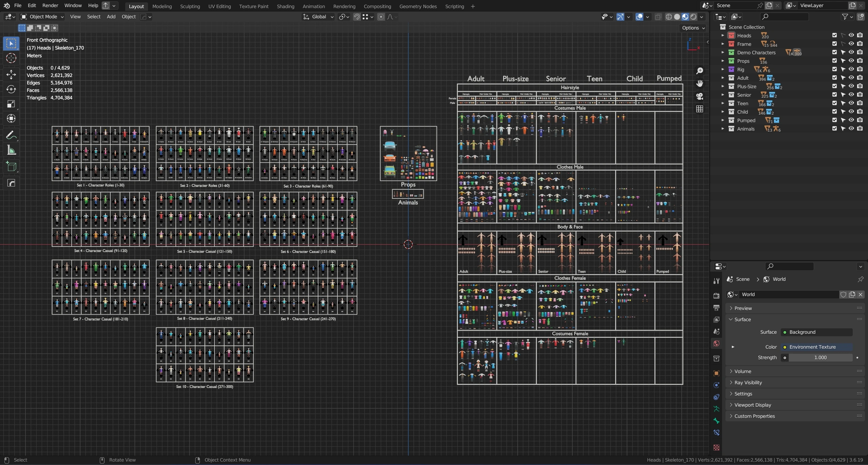Expand the Ray Visibility panel
The width and height of the screenshot is (868, 465).
(x=748, y=382)
